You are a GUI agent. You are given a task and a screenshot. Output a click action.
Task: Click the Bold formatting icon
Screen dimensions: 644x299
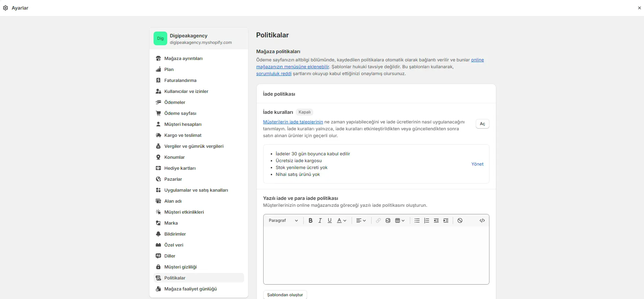pyautogui.click(x=311, y=220)
